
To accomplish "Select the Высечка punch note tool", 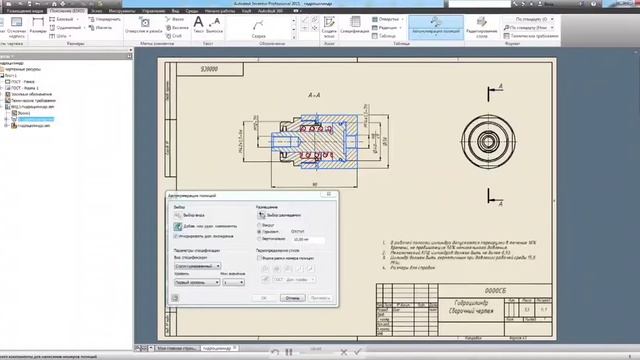I will 177,27.
